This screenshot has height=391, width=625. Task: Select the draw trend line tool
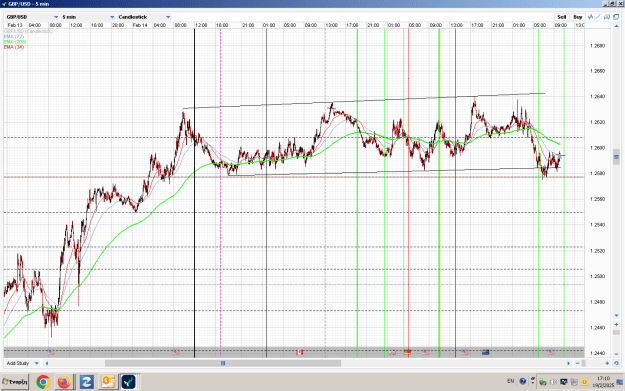click(x=598, y=17)
